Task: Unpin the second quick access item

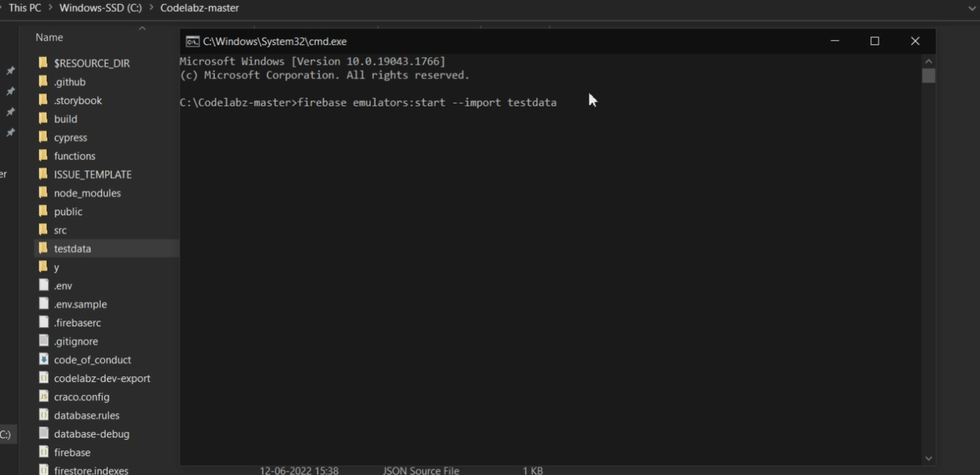Action: (10, 91)
